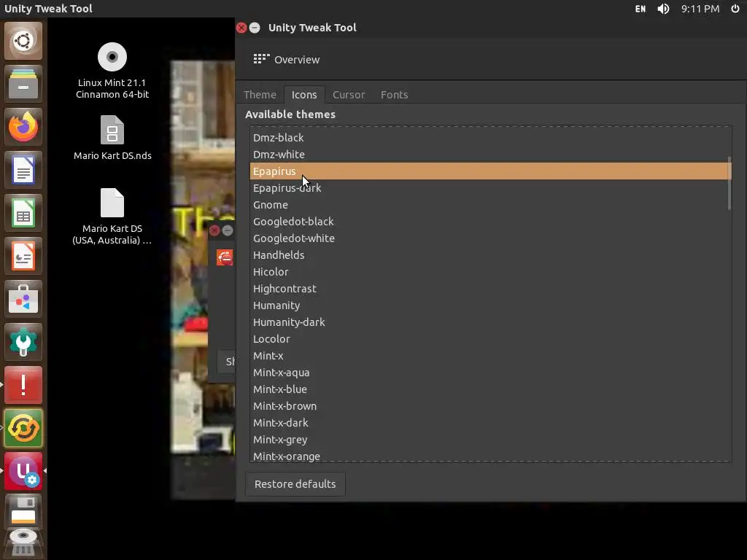Screen dimensions: 747x560
Task: Click disc drive icon at dock bottom
Action: [23, 542]
